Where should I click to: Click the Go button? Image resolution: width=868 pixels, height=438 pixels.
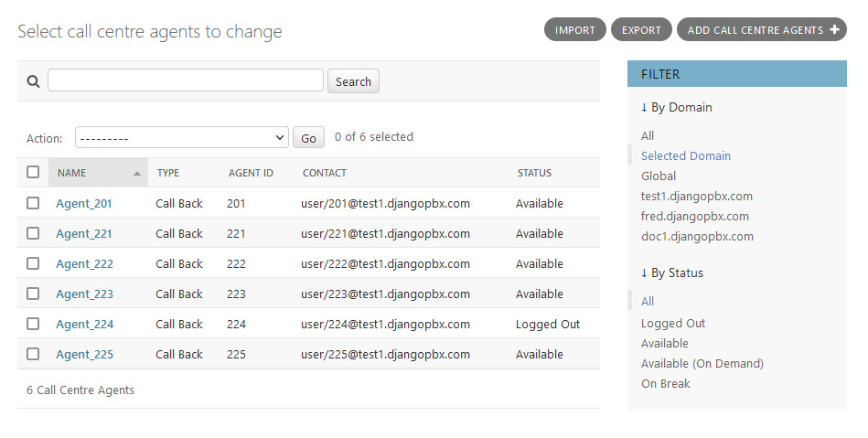tap(308, 138)
